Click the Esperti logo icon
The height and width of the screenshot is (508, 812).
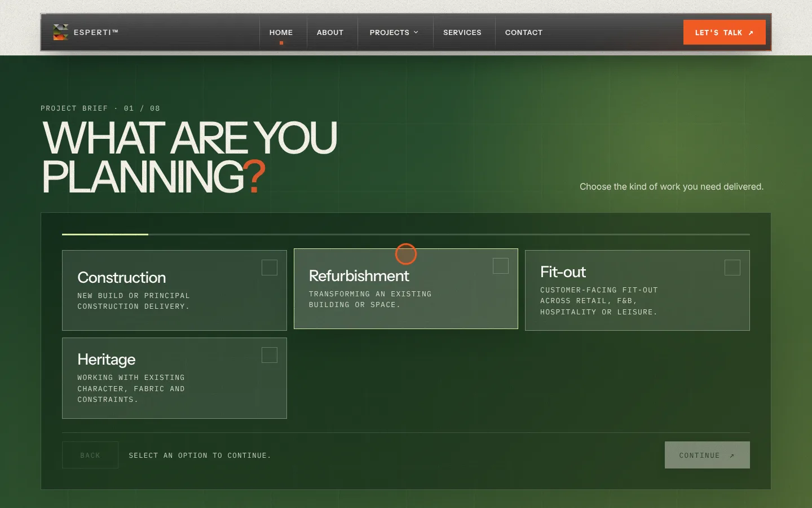(60, 32)
